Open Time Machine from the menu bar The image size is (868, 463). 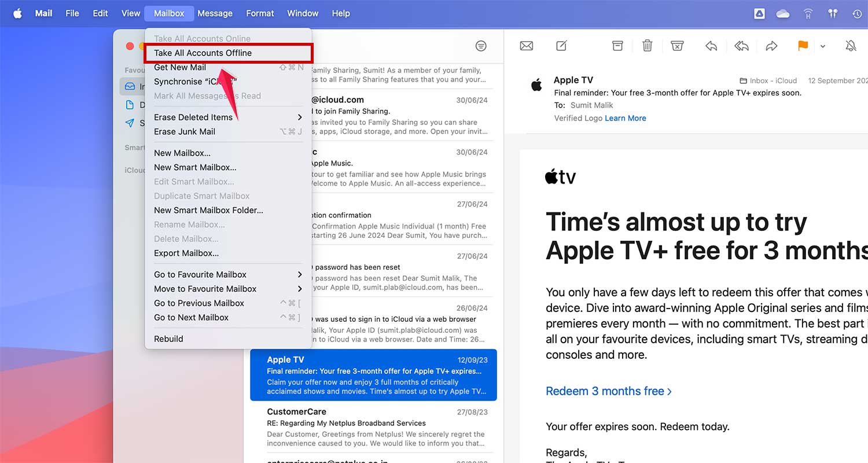tap(857, 13)
